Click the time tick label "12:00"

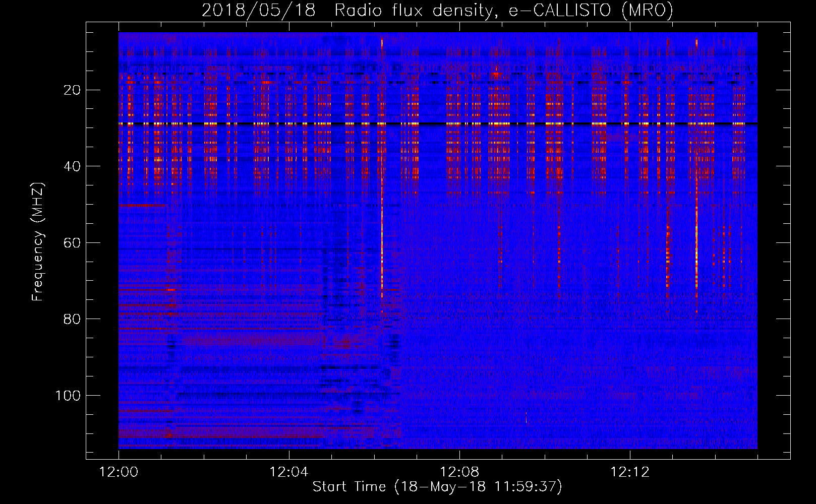point(119,472)
